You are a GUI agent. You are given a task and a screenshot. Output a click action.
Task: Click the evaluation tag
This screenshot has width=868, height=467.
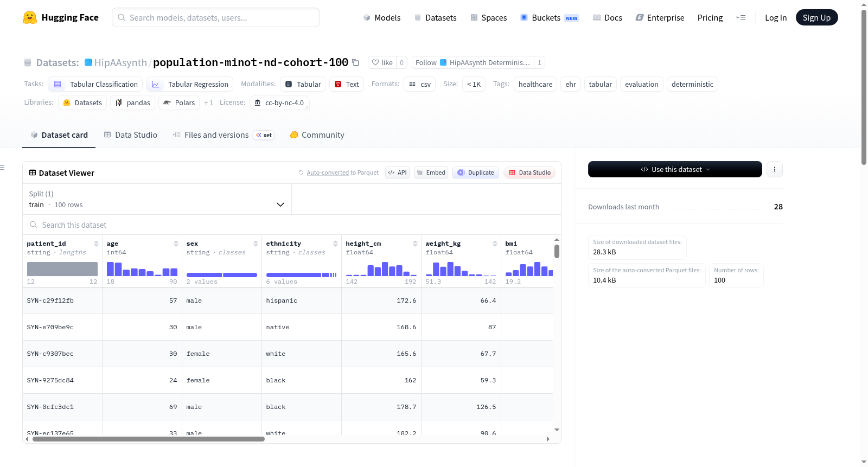642,84
